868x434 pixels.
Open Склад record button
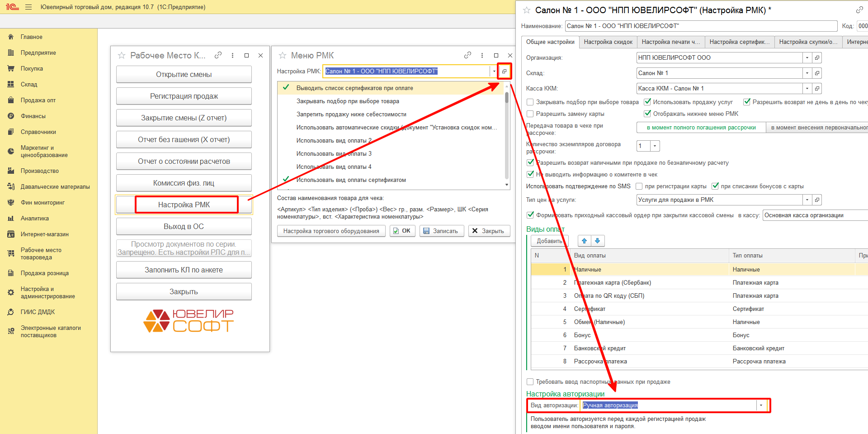[x=817, y=73]
